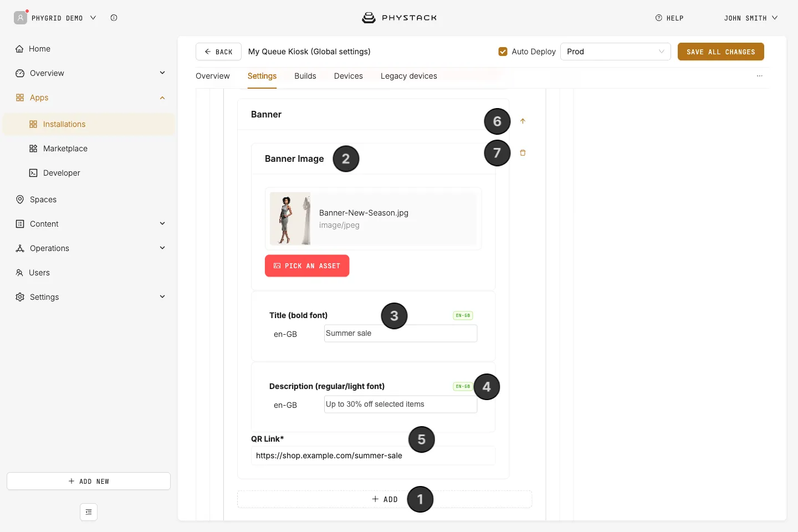
Task: Click the sidebar collapse icon at bottom
Action: point(89,512)
